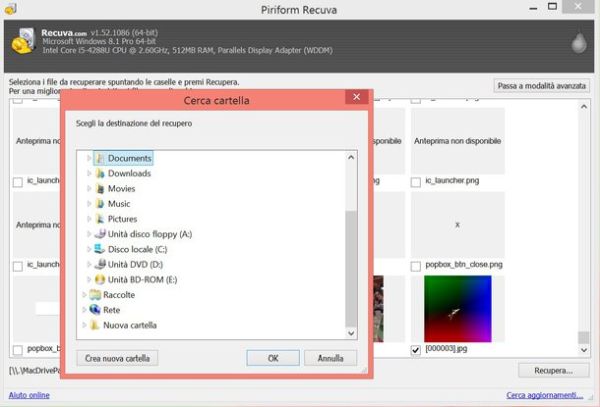Image resolution: width=600 pixels, height=407 pixels.
Task: Select the Documents folder label
Action: coord(129,158)
